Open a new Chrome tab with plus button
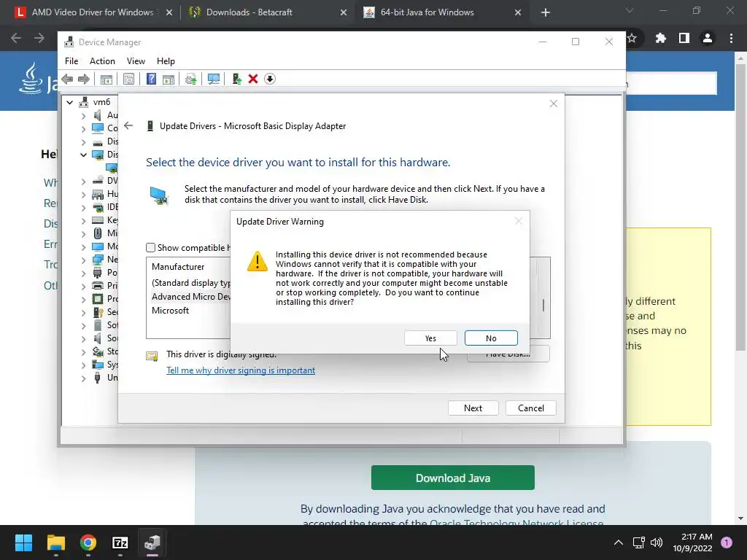 546,12
